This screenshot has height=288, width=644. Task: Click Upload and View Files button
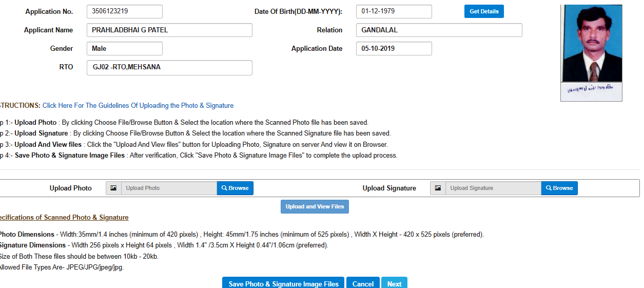315,206
